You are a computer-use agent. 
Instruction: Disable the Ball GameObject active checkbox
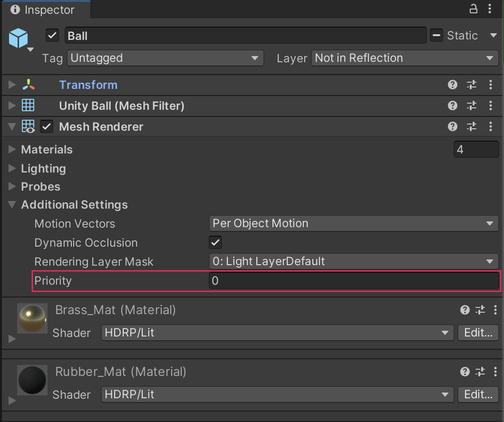coord(52,36)
